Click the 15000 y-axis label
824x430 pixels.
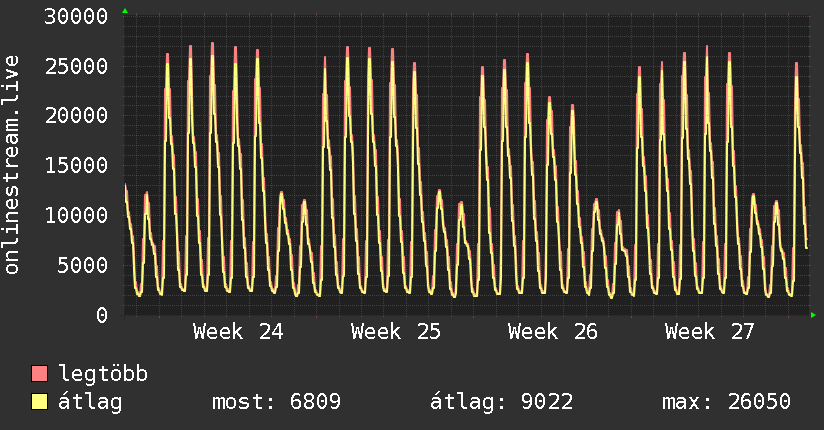76,166
